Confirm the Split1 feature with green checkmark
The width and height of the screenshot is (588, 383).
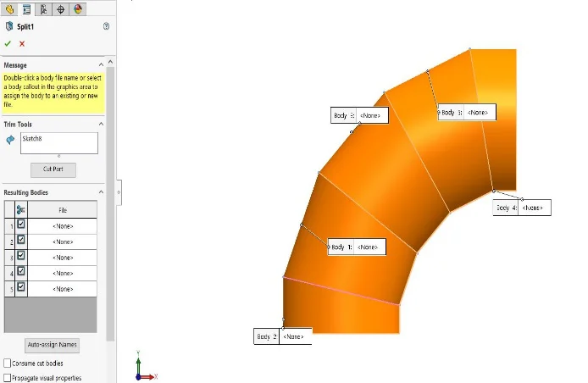point(8,43)
